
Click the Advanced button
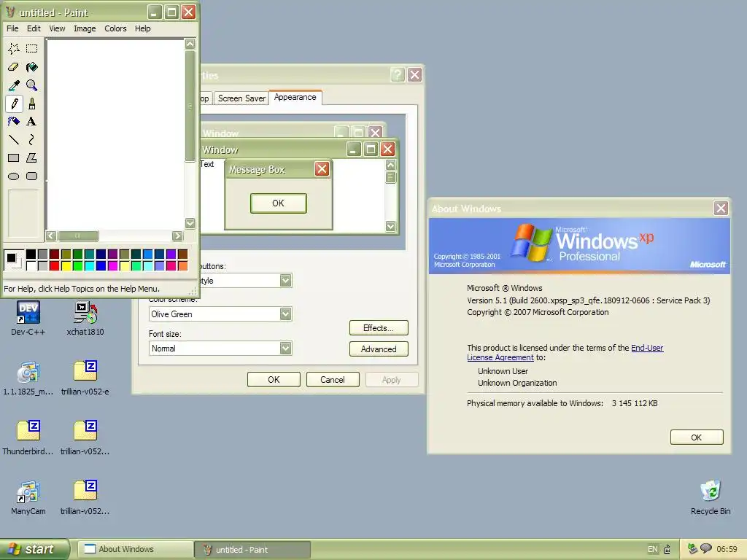pyautogui.click(x=379, y=349)
